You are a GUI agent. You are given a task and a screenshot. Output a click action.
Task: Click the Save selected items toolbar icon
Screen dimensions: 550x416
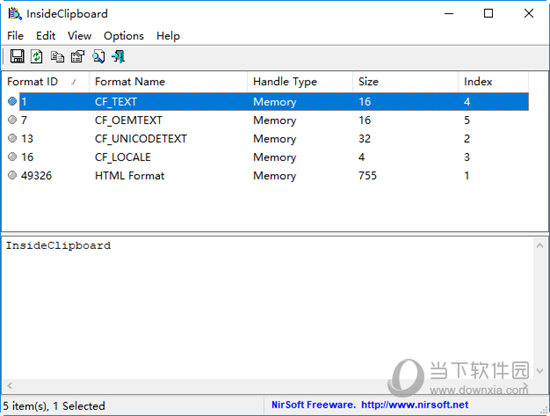pos(17,56)
